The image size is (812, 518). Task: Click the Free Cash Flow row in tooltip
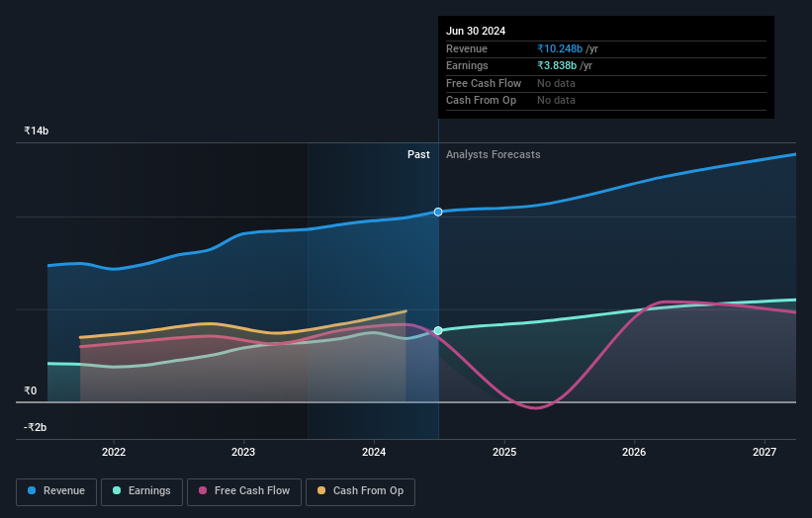[606, 83]
